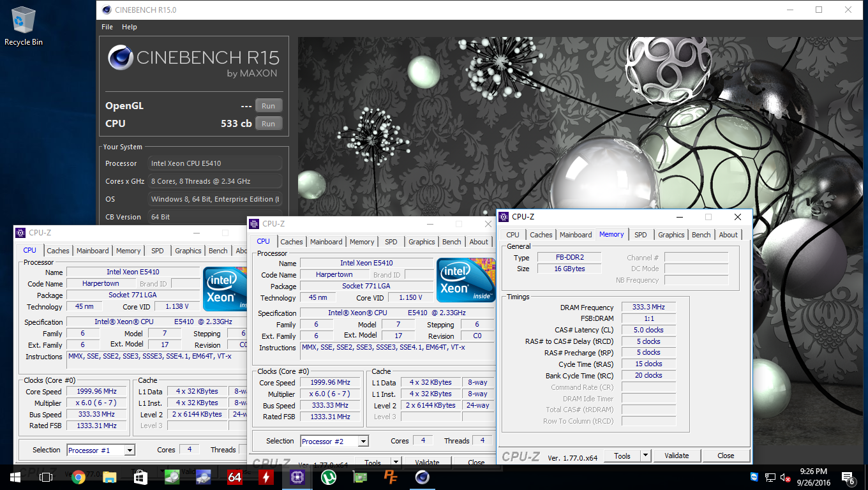The image size is (868, 490).
Task: Click Validate in the Memory CPU-Z window
Action: coord(677,456)
